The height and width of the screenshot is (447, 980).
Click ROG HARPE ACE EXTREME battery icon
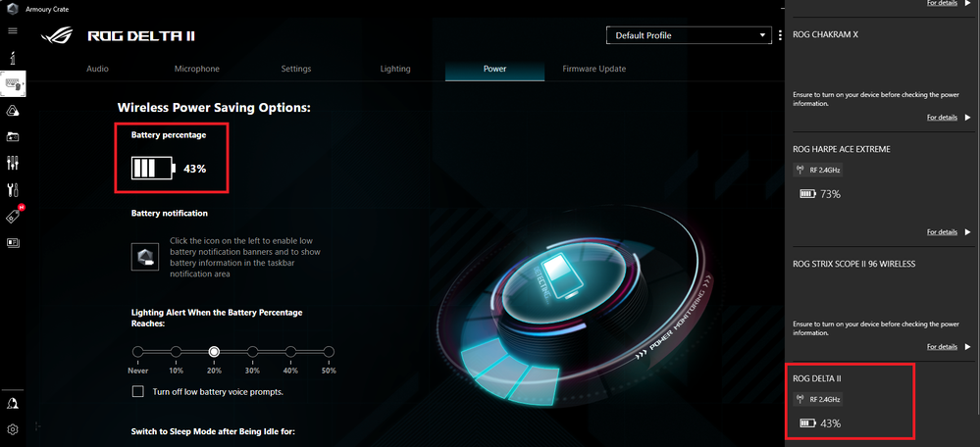point(808,194)
